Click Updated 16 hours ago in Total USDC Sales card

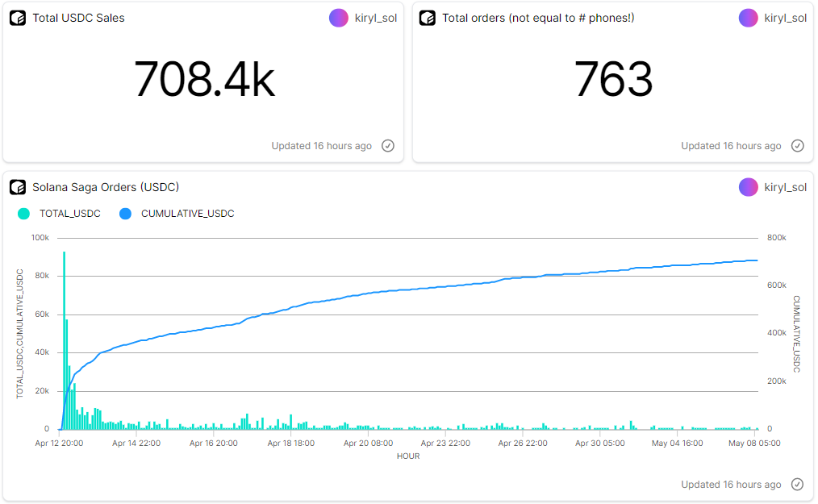point(321,146)
